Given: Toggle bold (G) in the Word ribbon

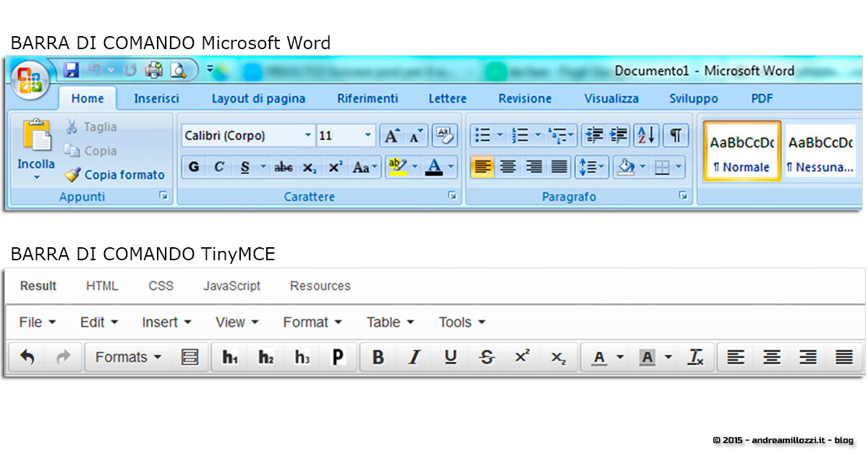Looking at the screenshot, I should click(192, 167).
